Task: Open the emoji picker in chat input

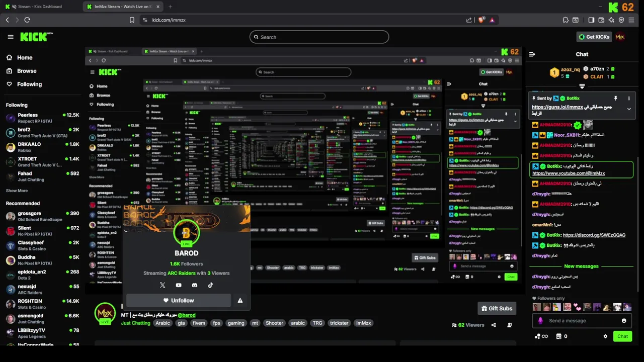Action: (624, 321)
